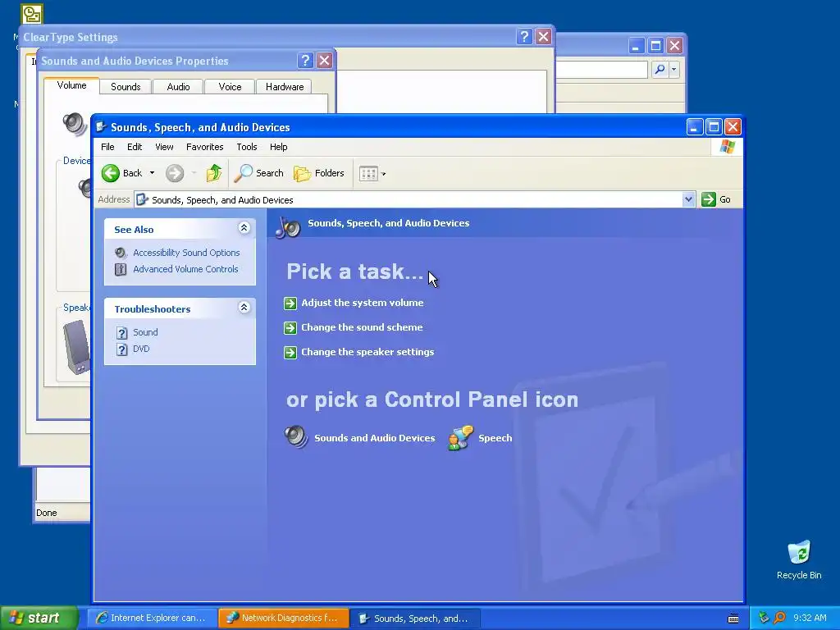This screenshot has width=840, height=630.
Task: Switch to Network Diagnostics taskbar button
Action: click(284, 618)
